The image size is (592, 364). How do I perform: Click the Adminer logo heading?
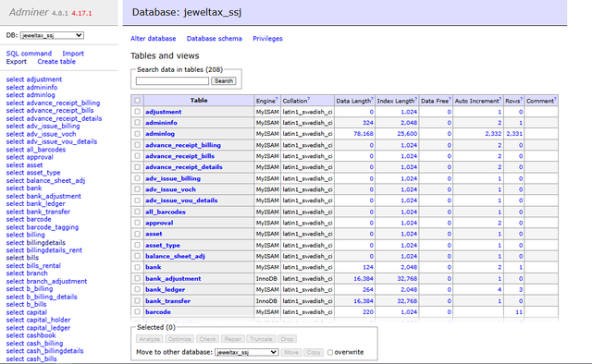(x=29, y=12)
